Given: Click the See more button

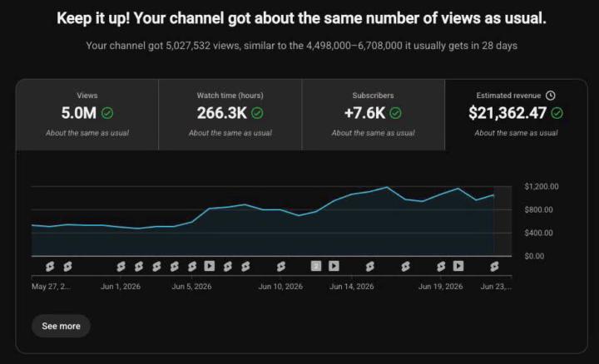Looking at the screenshot, I should pyautogui.click(x=61, y=327).
